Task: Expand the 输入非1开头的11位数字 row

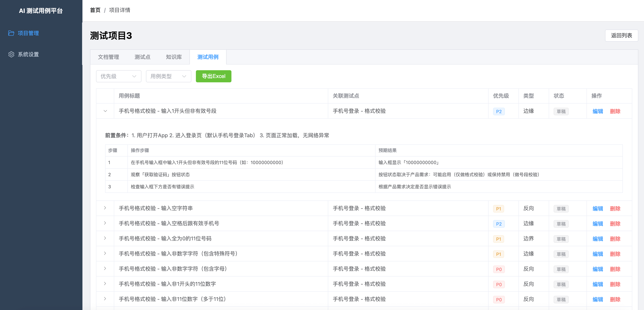Action: pos(105,284)
